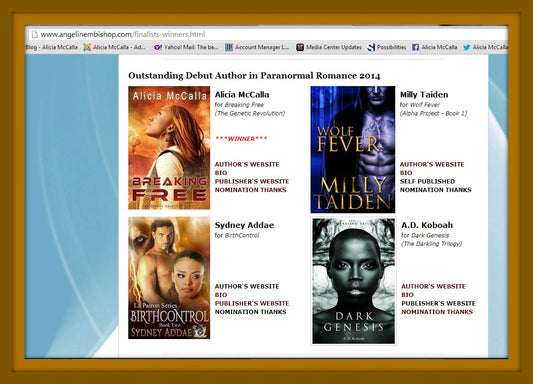Open the Blog - Alicia McCalla bookmark
533x384 pixels.
pyautogui.click(x=52, y=47)
